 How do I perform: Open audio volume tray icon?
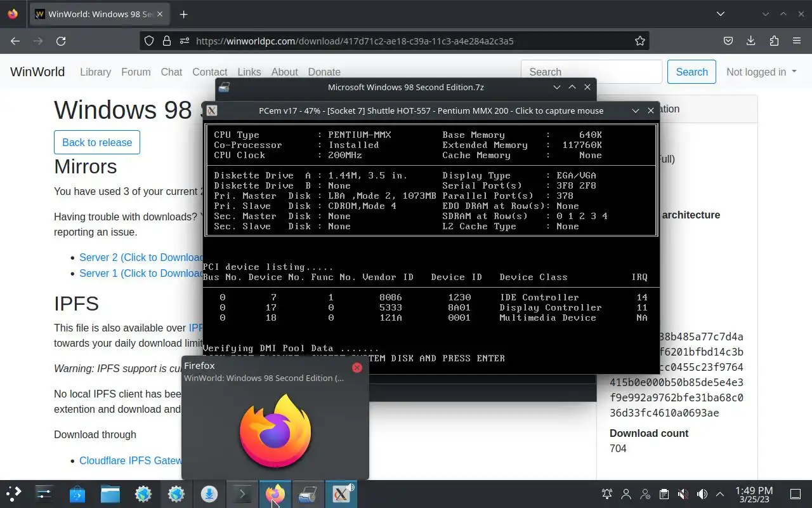click(702, 494)
